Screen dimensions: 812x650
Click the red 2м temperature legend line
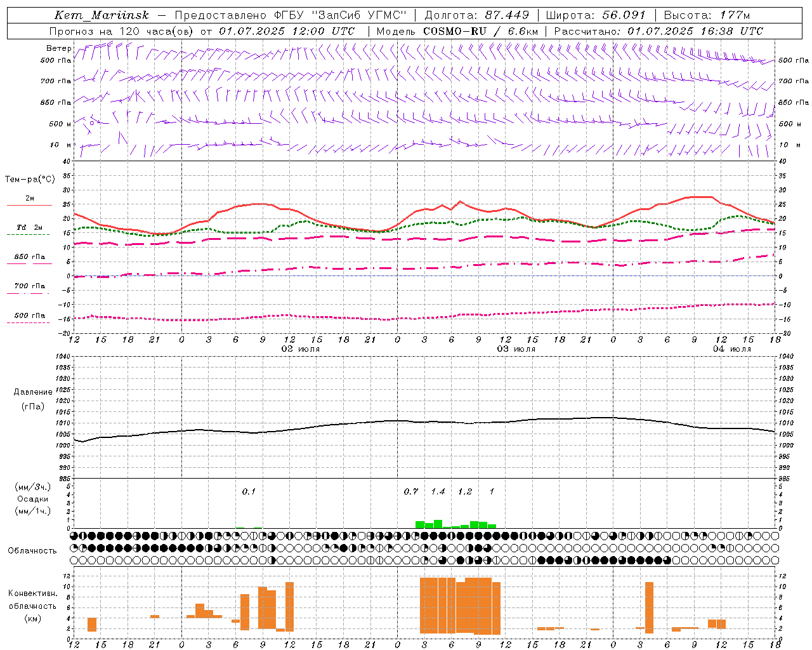(x=29, y=205)
